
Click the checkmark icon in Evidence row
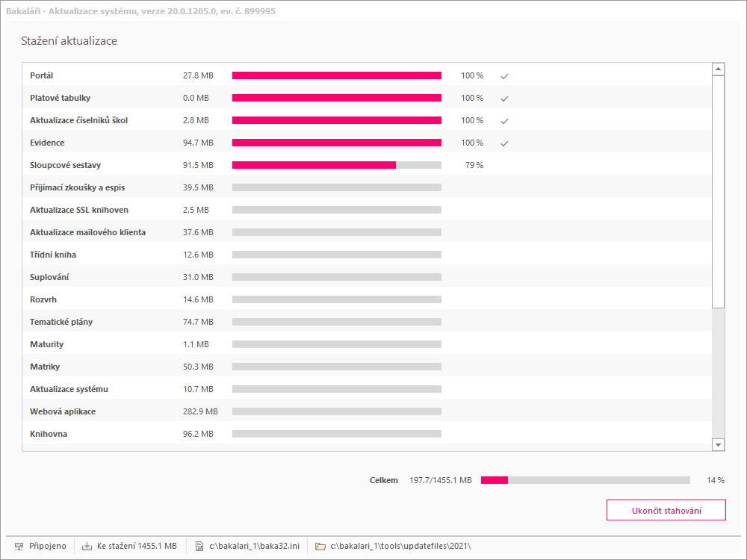click(504, 143)
